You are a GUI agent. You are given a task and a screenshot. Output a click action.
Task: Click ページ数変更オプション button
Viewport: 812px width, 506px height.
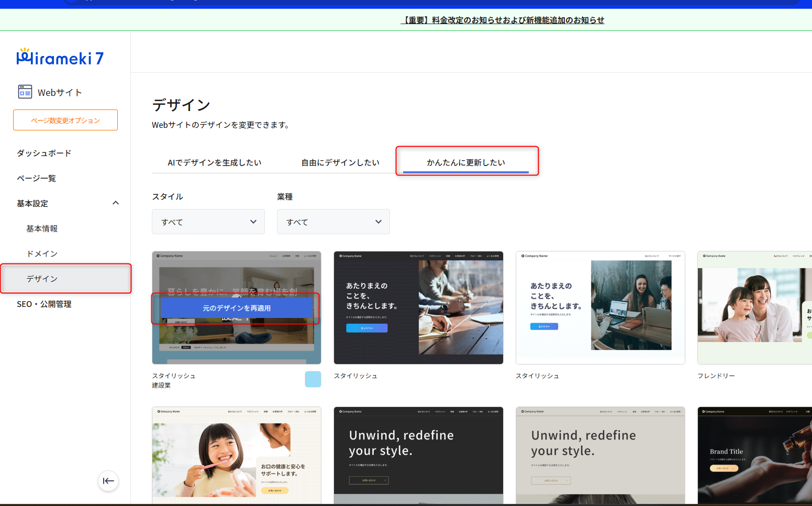(65, 120)
